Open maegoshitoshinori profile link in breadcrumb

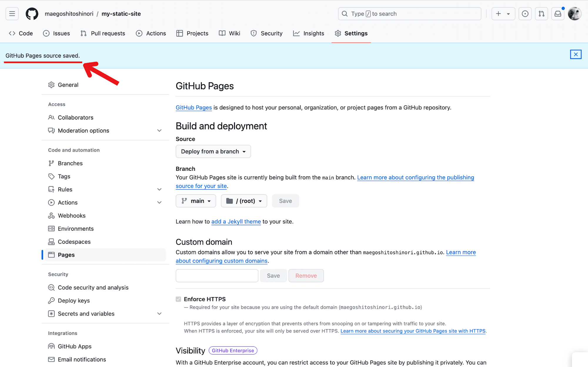click(x=69, y=14)
